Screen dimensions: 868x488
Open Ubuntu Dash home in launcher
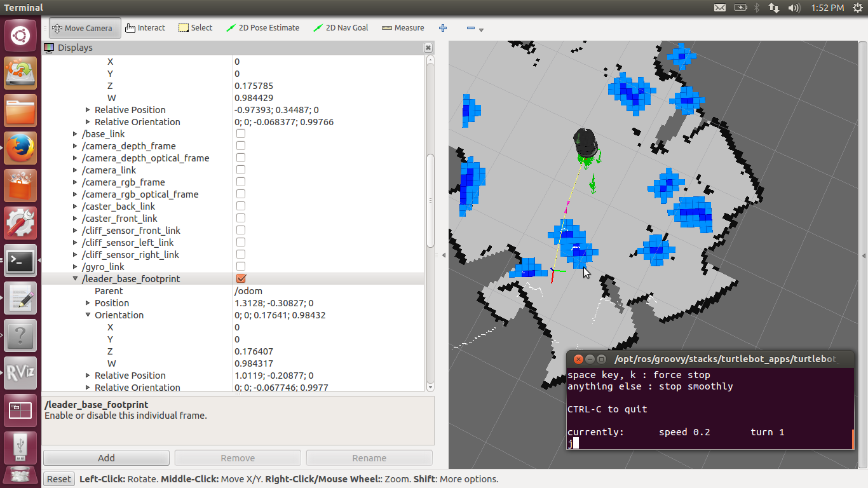click(x=20, y=36)
